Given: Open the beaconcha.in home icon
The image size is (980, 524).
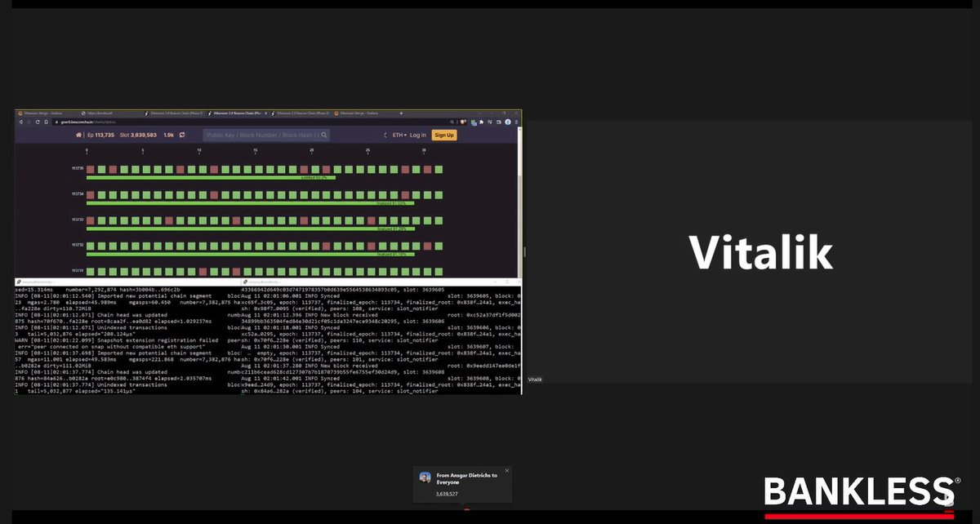Looking at the screenshot, I should 78,135.
